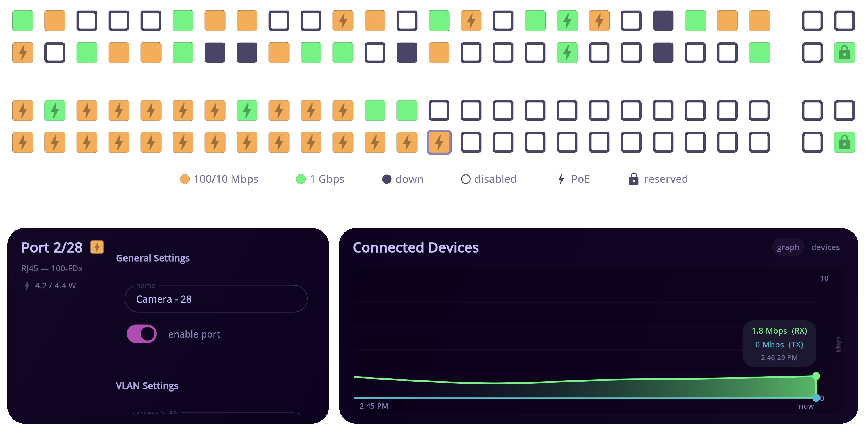The height and width of the screenshot is (431, 868).
Task: Select the graph tab in Connected Devices
Action: coord(788,247)
